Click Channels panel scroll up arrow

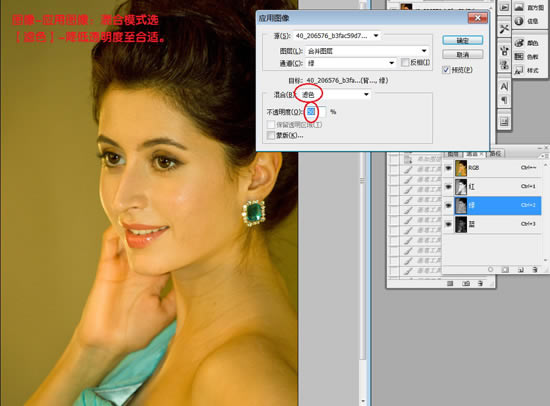coord(545,164)
